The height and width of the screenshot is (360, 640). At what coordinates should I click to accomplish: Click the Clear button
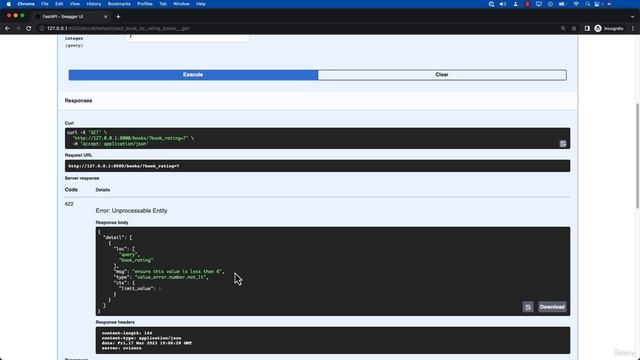(x=442, y=75)
